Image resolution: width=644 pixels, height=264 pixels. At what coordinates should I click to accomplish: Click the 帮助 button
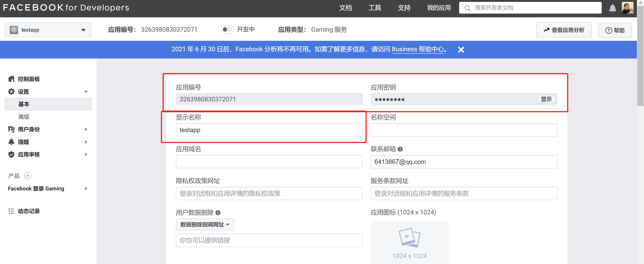click(615, 31)
